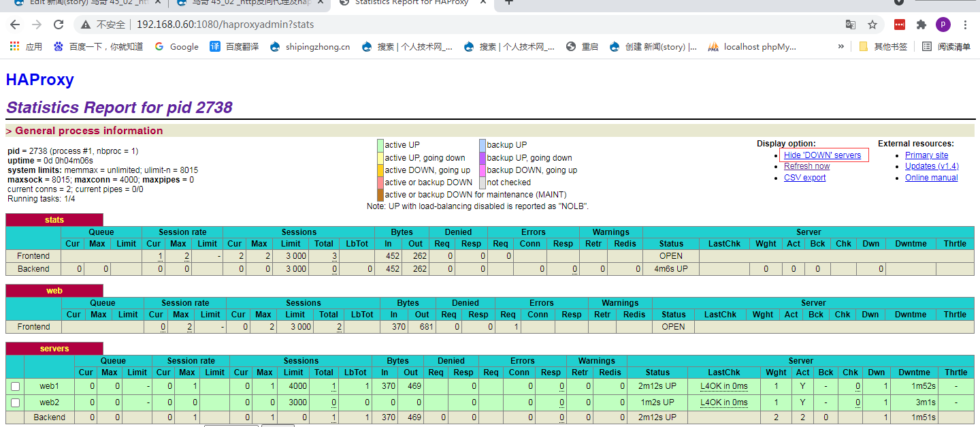Click the General process information heading

[x=84, y=131]
